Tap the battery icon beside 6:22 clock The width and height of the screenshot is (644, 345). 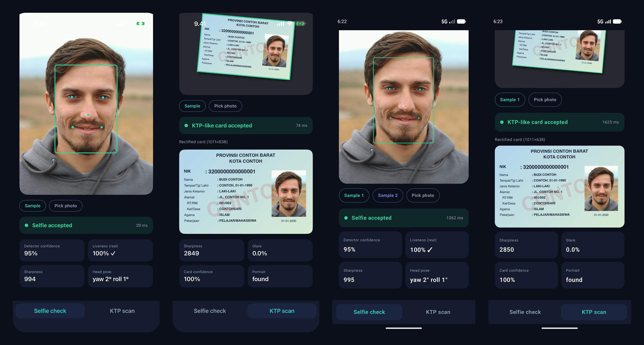click(461, 22)
